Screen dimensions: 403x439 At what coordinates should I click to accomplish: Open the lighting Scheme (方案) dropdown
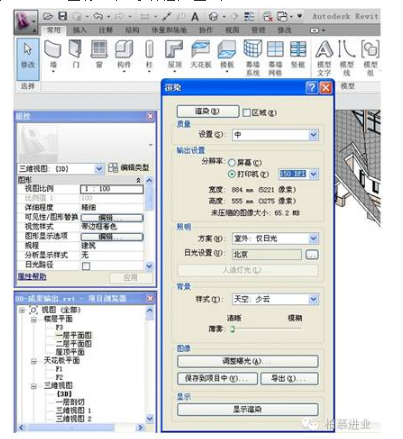275,238
